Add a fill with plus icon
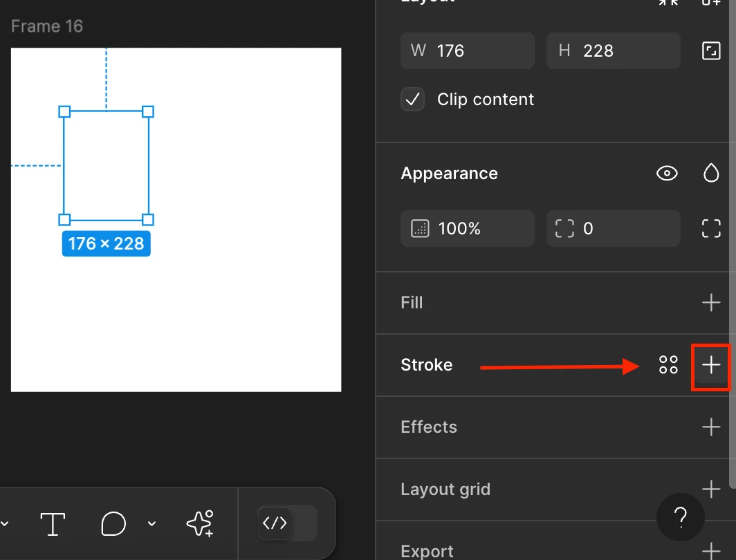736x560 pixels. tap(710, 303)
